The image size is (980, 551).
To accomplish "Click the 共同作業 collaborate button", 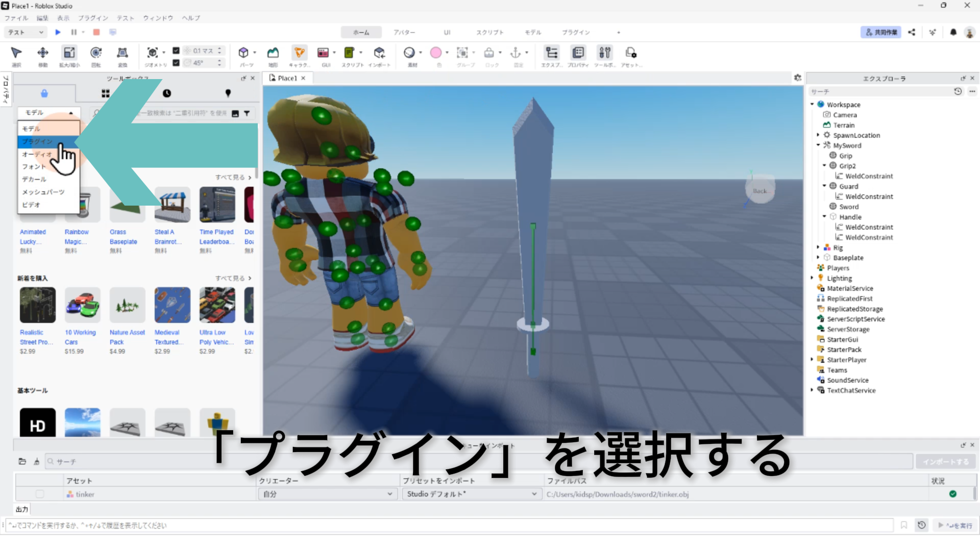I will tap(880, 32).
